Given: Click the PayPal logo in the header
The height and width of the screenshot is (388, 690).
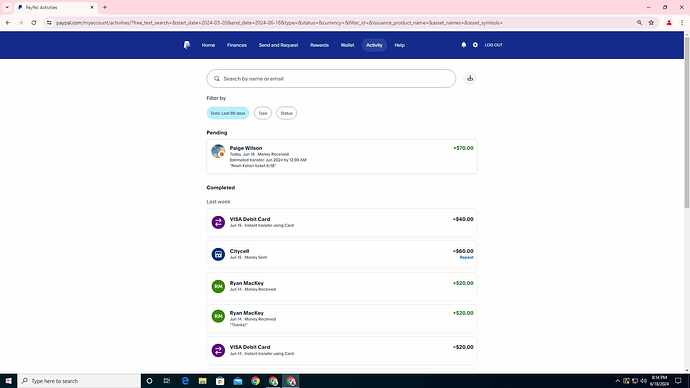Looking at the screenshot, I should tap(187, 45).
